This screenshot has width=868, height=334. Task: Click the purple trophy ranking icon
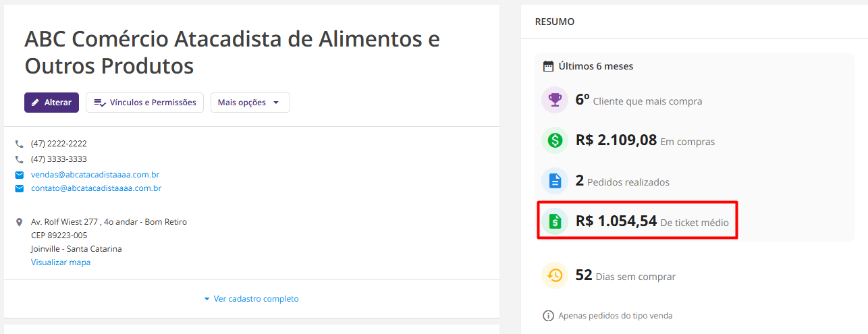click(555, 101)
